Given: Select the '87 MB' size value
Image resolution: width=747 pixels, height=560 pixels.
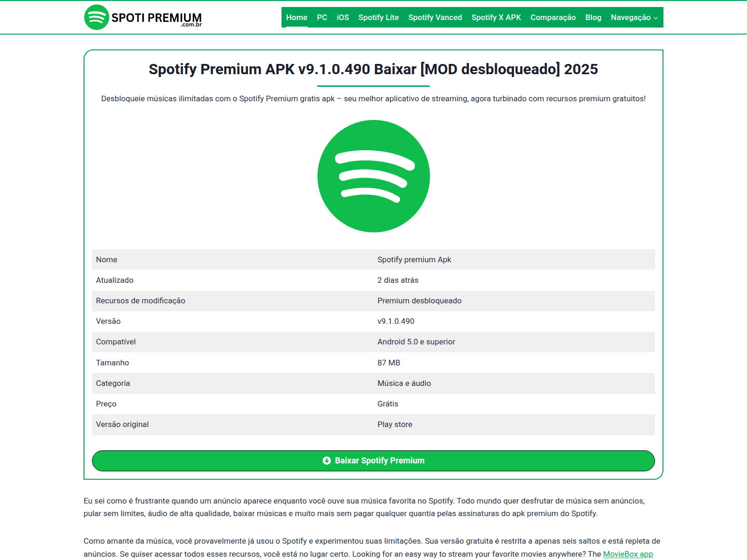Looking at the screenshot, I should (x=388, y=363).
